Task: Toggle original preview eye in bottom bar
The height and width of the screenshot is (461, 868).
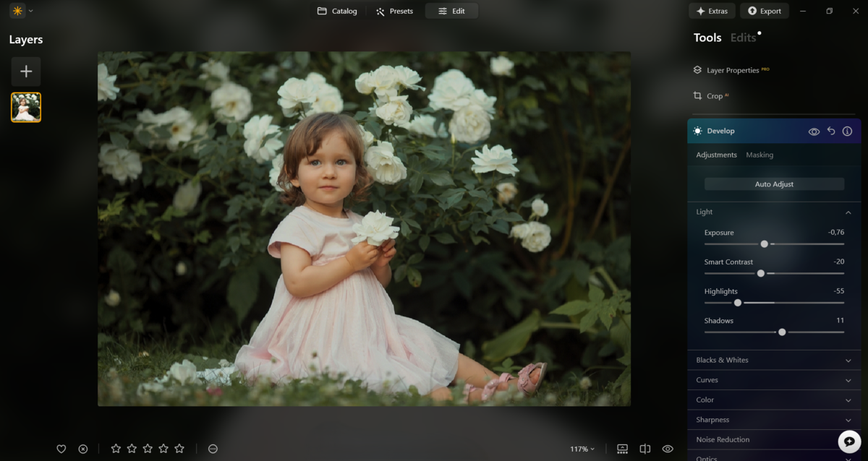Action: (x=668, y=449)
